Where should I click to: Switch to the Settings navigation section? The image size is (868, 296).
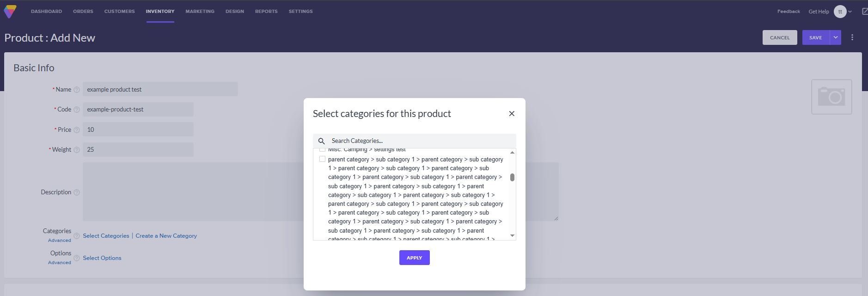tap(300, 11)
